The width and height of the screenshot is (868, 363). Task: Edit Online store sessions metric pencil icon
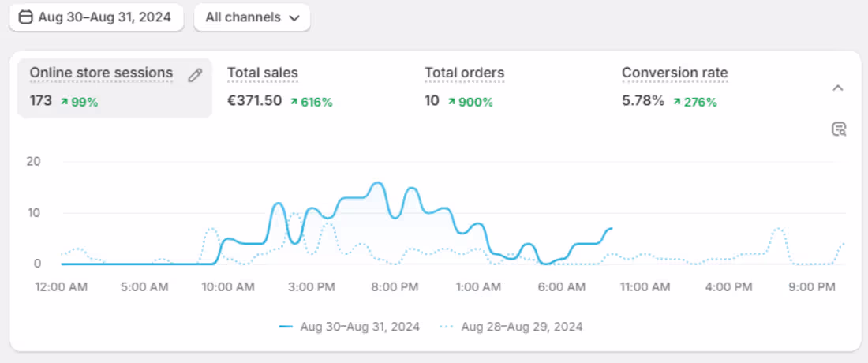pyautogui.click(x=195, y=75)
